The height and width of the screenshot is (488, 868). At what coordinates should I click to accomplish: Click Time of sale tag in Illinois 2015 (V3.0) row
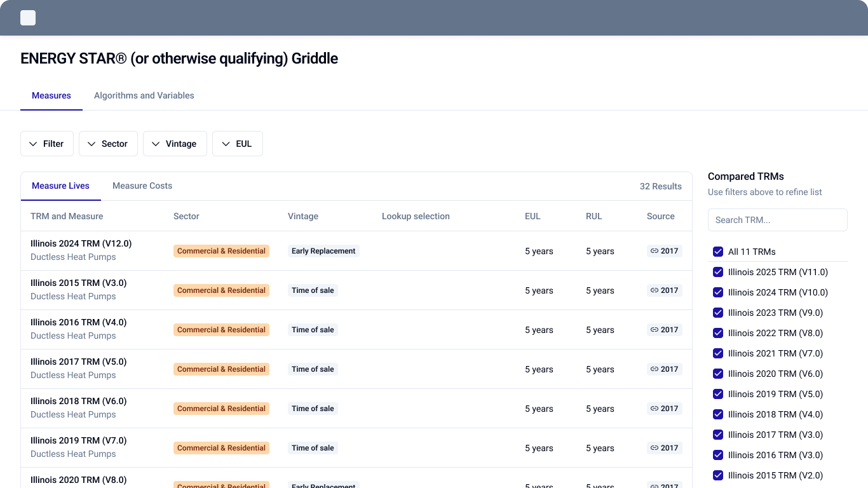coord(313,290)
